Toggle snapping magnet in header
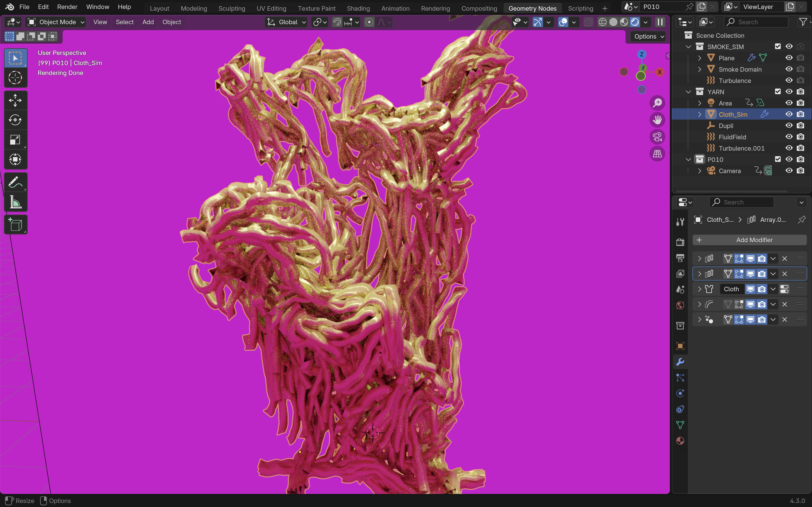 [x=337, y=22]
